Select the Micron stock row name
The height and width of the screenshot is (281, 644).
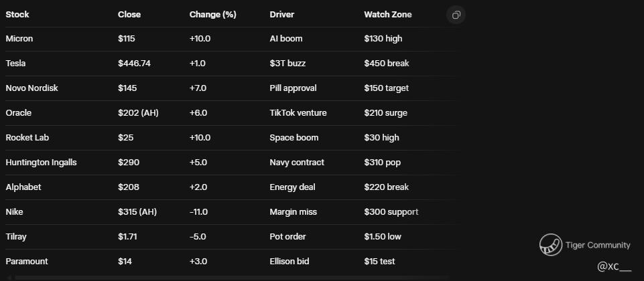coord(19,39)
